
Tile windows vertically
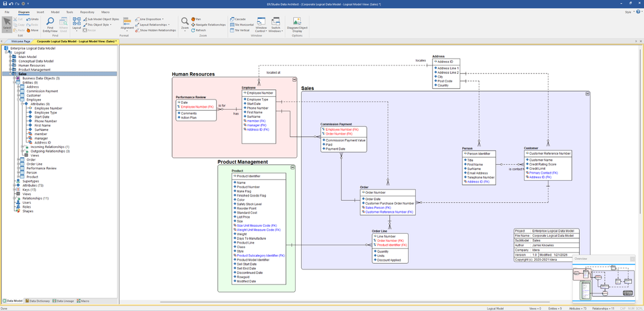click(240, 30)
